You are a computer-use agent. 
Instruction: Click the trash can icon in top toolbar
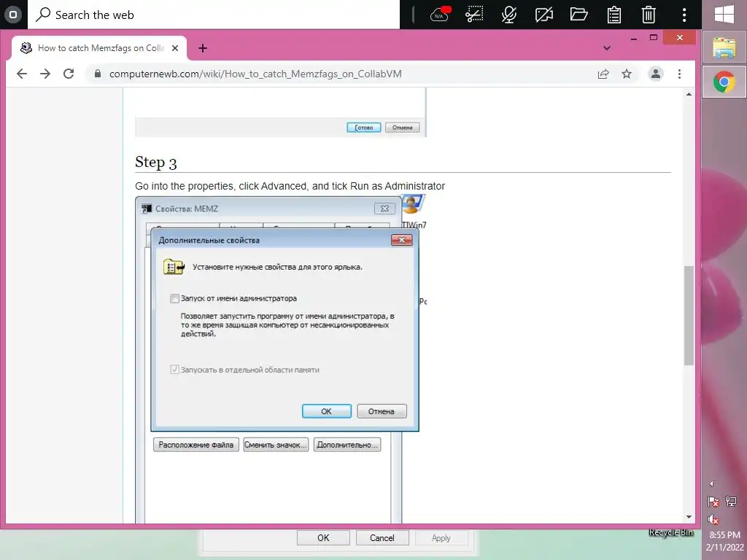pos(649,15)
